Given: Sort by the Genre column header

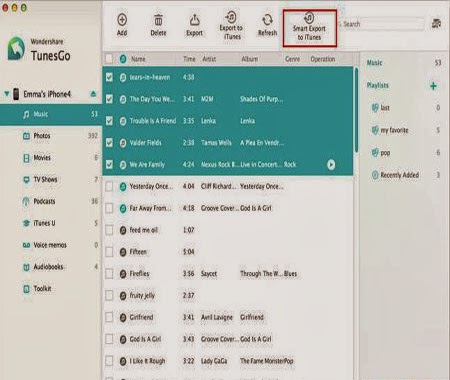Looking at the screenshot, I should (292, 59).
